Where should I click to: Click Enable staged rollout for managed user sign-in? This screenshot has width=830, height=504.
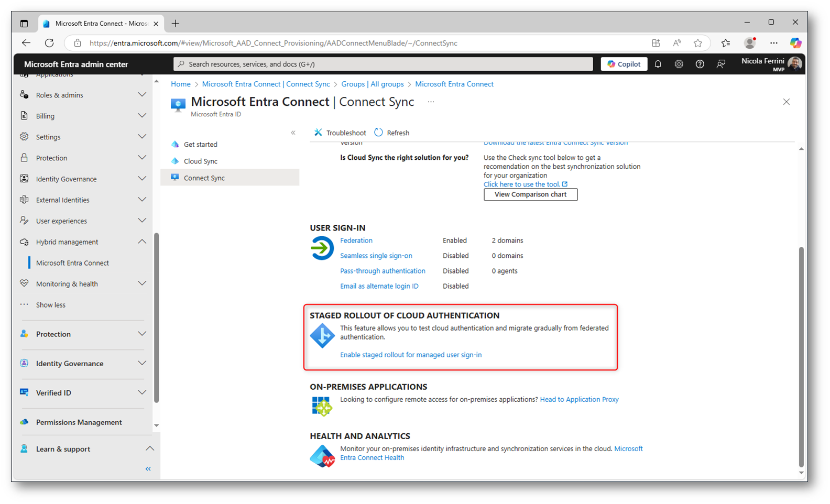(x=411, y=355)
